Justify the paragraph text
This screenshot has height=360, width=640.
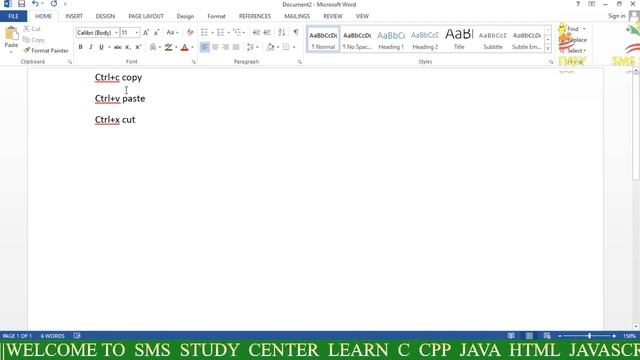pos(236,47)
